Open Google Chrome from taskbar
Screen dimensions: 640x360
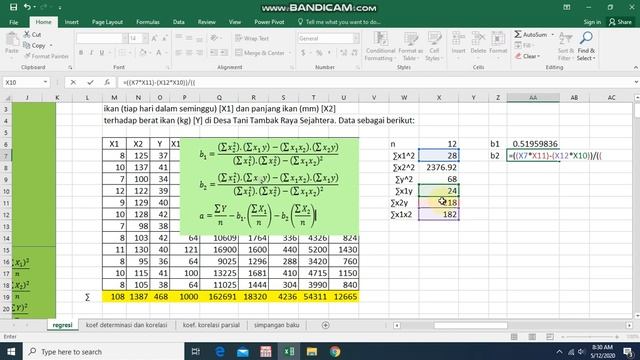335,351
